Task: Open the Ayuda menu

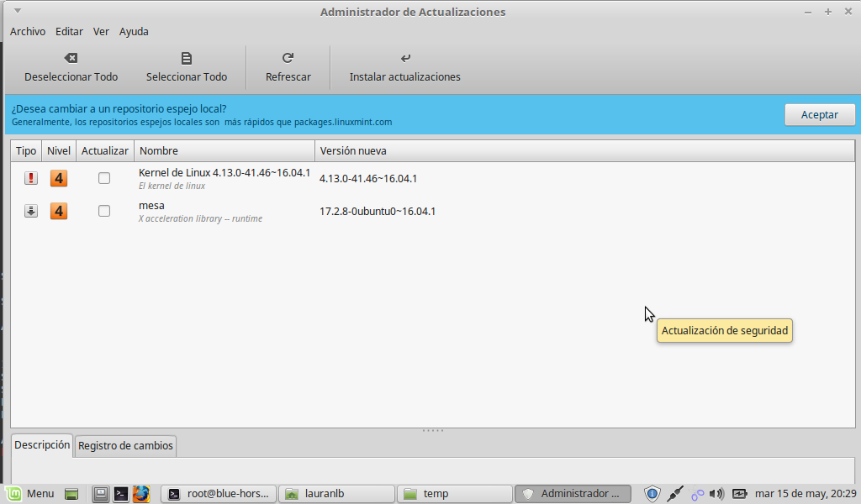Action: (134, 31)
